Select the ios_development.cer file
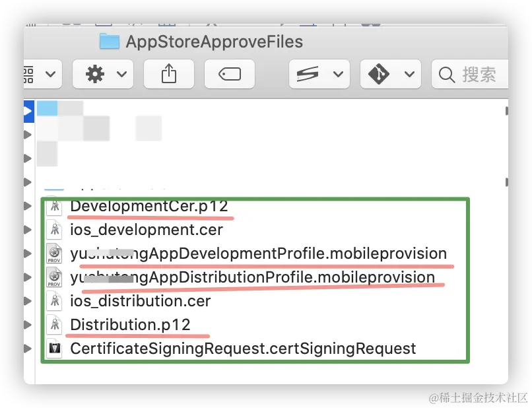532x408 pixels. pyautogui.click(x=147, y=230)
